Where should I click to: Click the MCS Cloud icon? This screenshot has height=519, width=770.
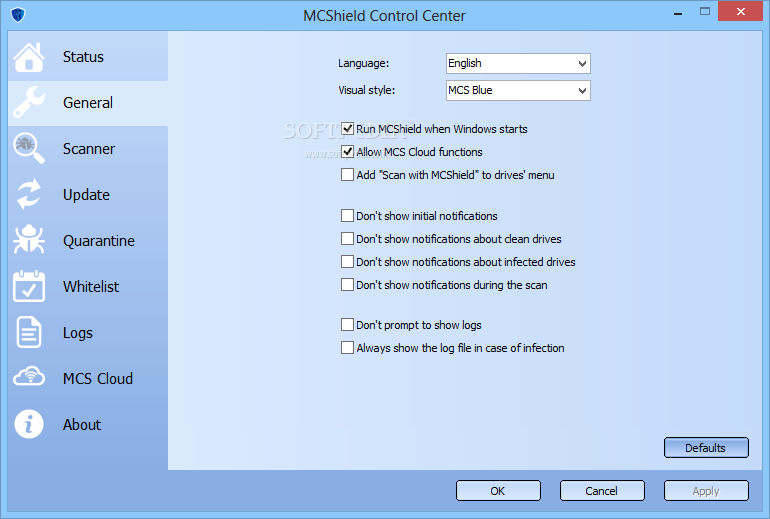[29, 377]
